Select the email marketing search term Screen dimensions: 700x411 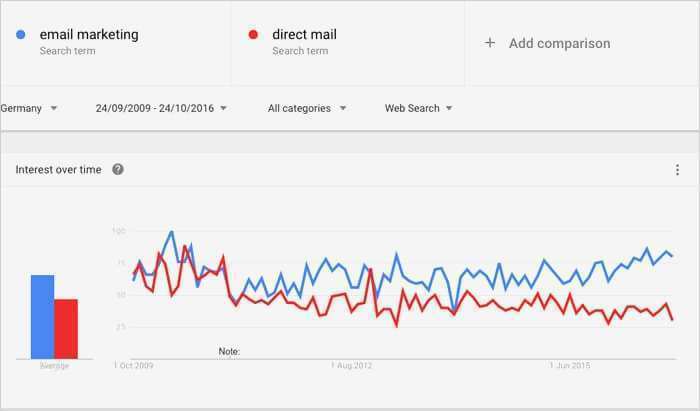point(88,35)
